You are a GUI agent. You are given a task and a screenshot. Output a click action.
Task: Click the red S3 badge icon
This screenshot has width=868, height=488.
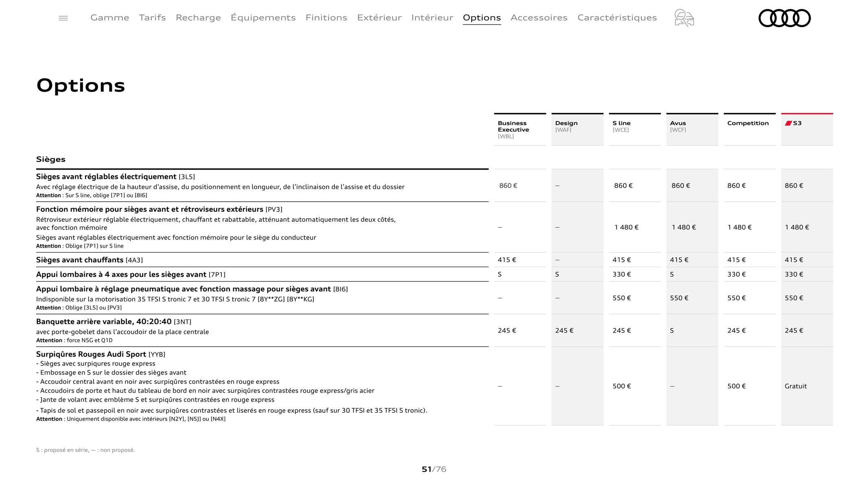pyautogui.click(x=788, y=123)
